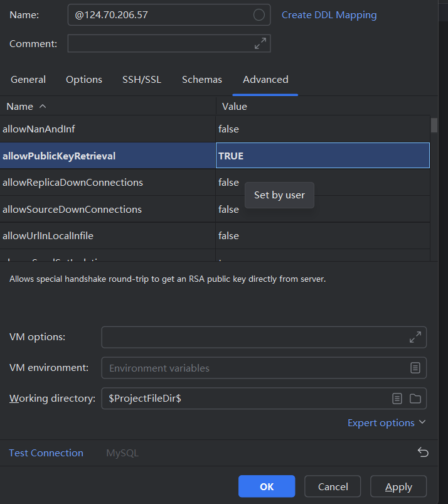Open the VM environment variables editor

pos(415,368)
